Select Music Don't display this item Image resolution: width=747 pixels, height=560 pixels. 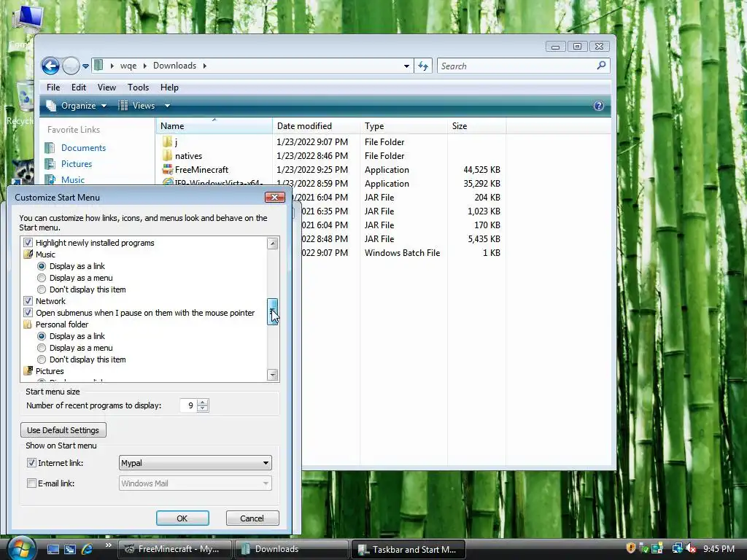(x=42, y=289)
